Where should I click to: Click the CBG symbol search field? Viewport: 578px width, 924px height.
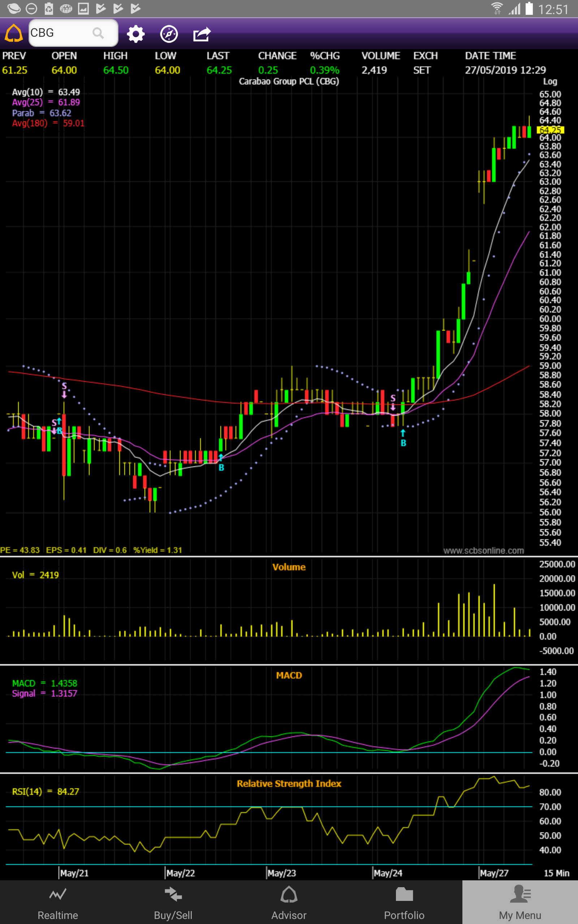(x=73, y=33)
